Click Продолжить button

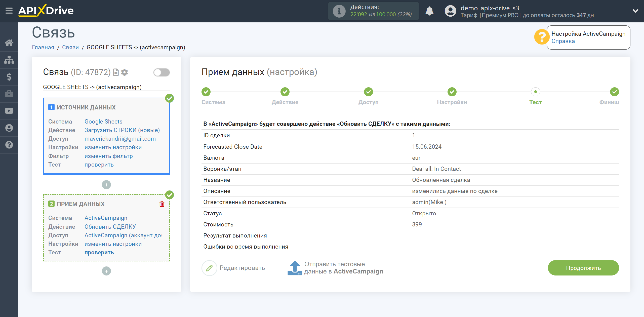pos(583,268)
